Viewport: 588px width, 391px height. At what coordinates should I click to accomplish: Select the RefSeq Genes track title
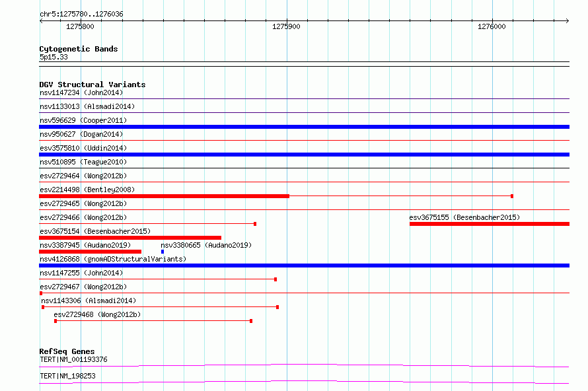(67, 351)
